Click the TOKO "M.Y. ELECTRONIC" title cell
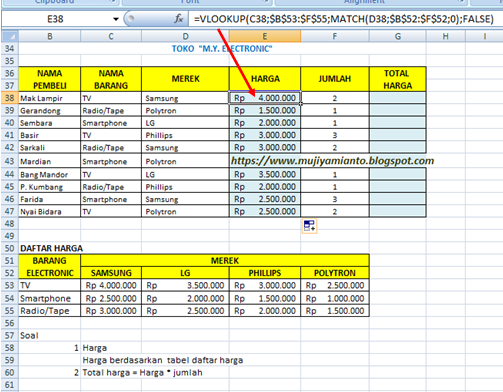 [x=222, y=49]
